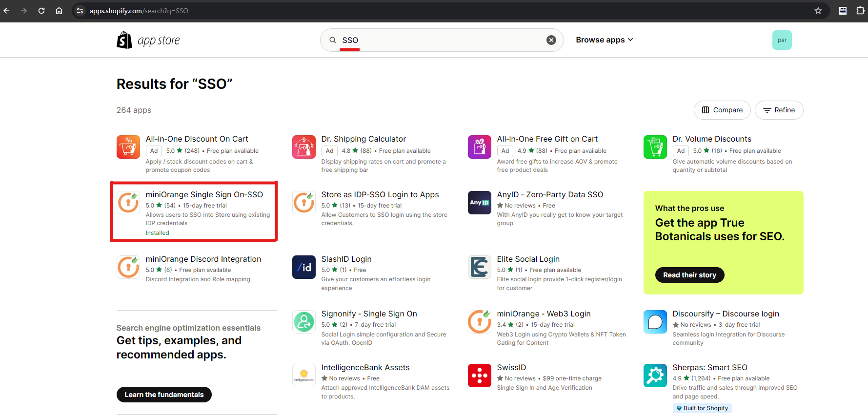Click the Built for Shopify badge
Screen dimensions: 868x419
point(702,408)
